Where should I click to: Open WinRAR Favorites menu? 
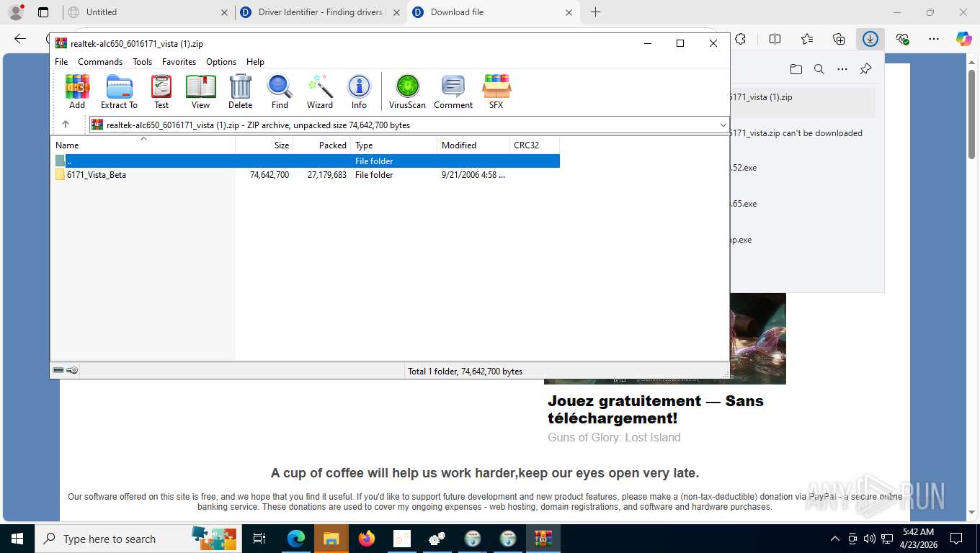pos(179,62)
